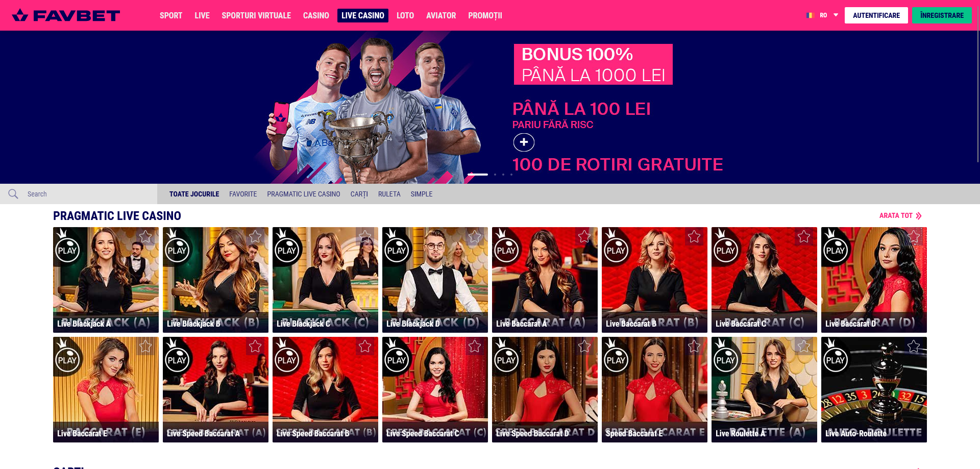Select the second banner carousel dot
Screen dimensions: 980x469
pos(495,175)
